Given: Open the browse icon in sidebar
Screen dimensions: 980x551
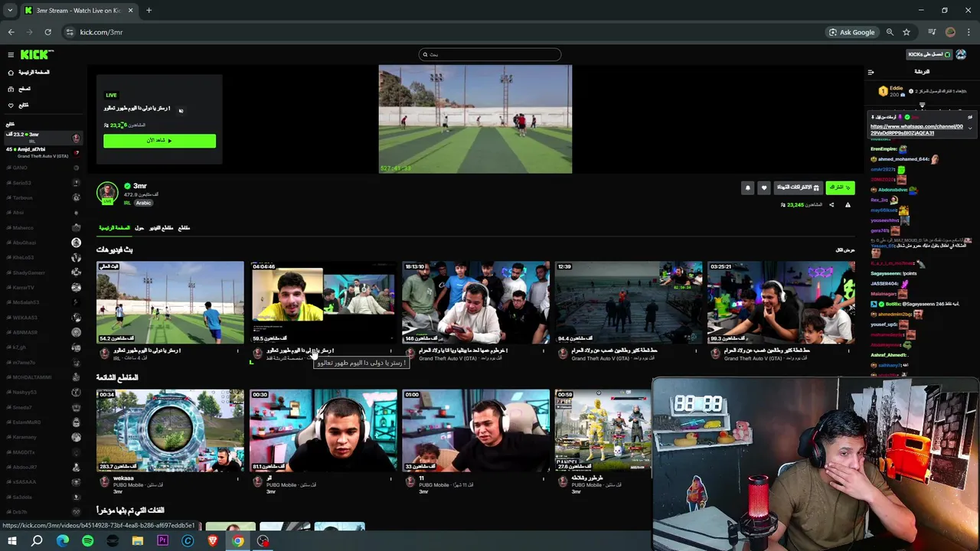Looking at the screenshot, I should click(11, 89).
